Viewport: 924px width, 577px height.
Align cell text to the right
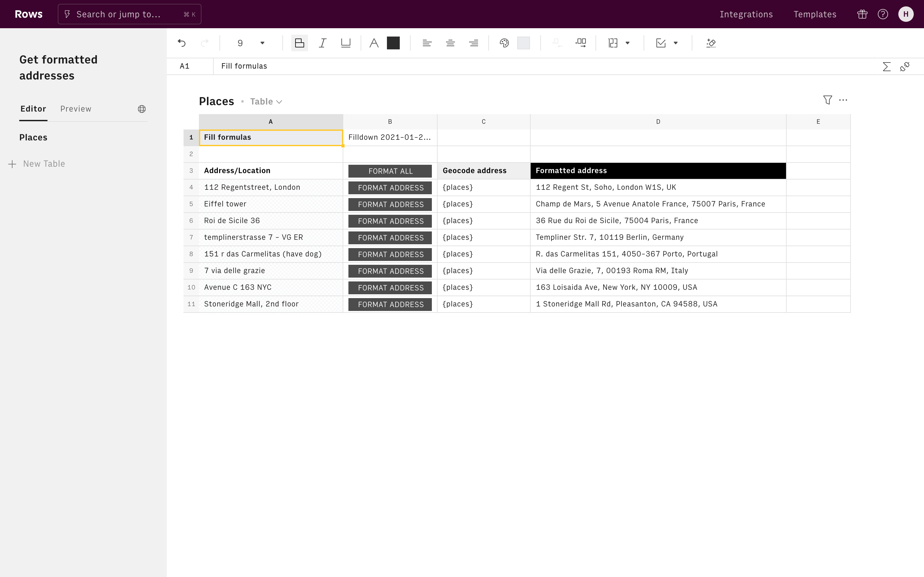click(x=474, y=43)
